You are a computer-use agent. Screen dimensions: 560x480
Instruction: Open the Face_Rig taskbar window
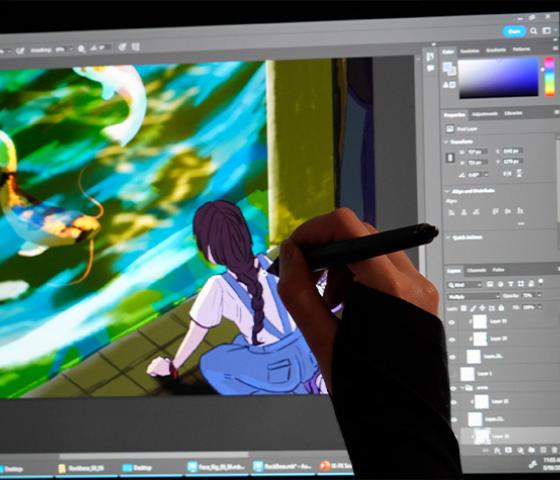217,467
